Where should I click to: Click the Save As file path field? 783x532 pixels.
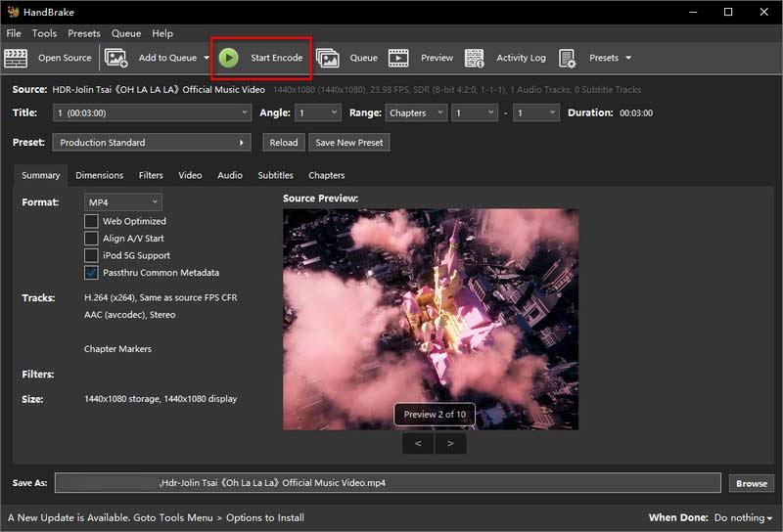click(x=388, y=483)
